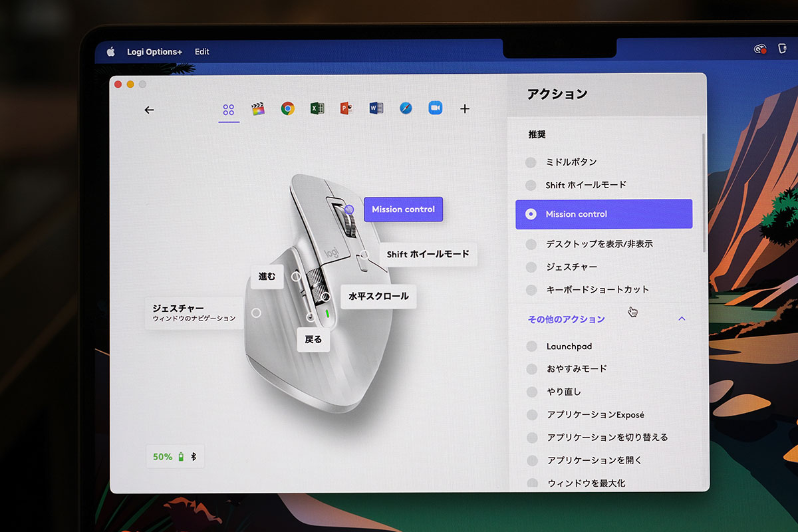
Task: Click the green battery icon
Action: click(181, 457)
